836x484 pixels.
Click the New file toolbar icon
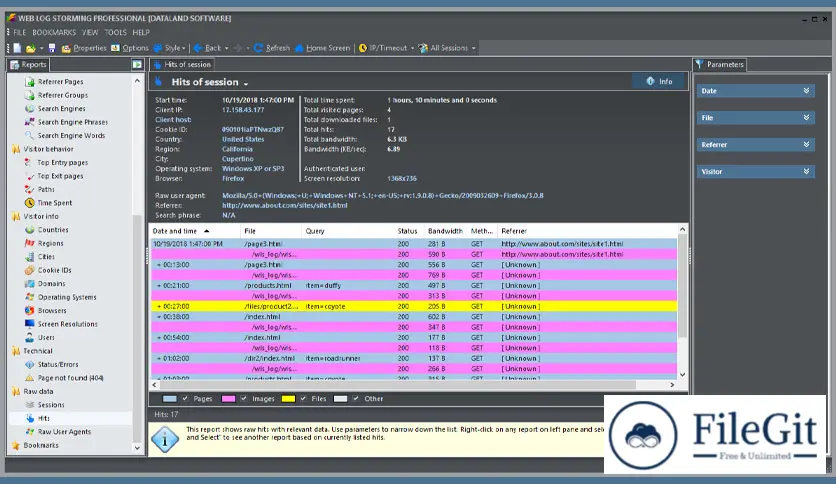pyautogui.click(x=17, y=48)
